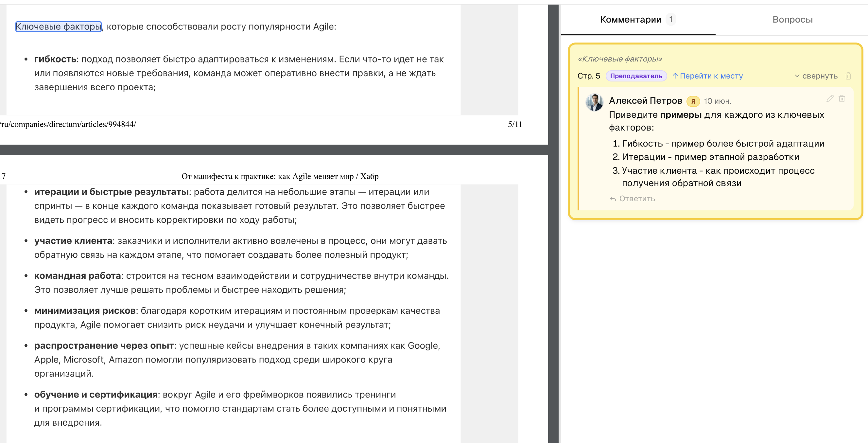Click Алексей Петров's avatar photo

[594, 102]
